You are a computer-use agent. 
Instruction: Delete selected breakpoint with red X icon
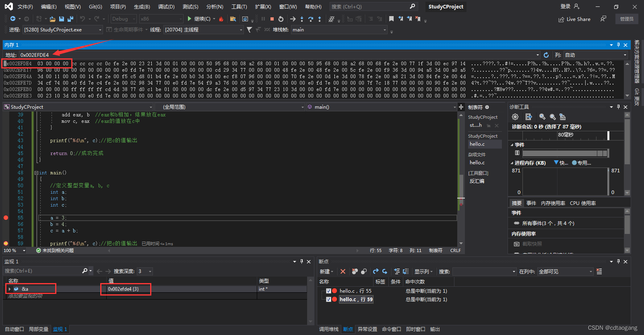point(343,271)
